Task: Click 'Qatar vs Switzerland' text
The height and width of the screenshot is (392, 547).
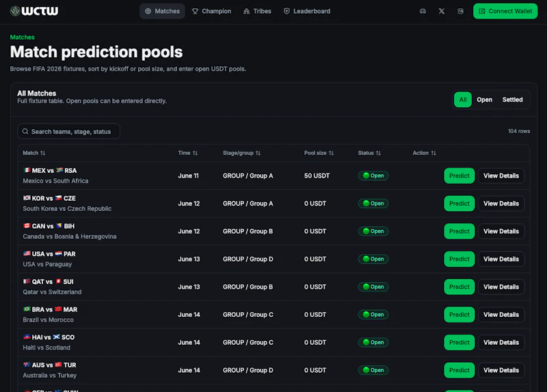Action: click(x=52, y=292)
